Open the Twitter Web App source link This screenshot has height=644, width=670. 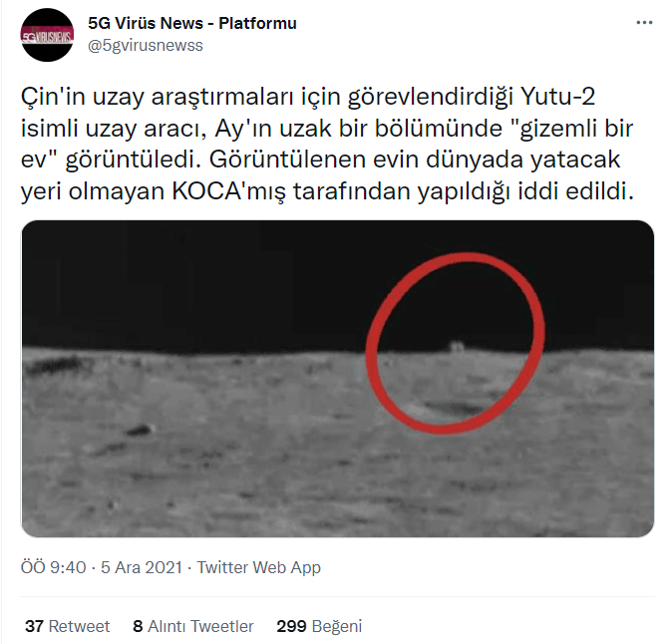pos(258,567)
